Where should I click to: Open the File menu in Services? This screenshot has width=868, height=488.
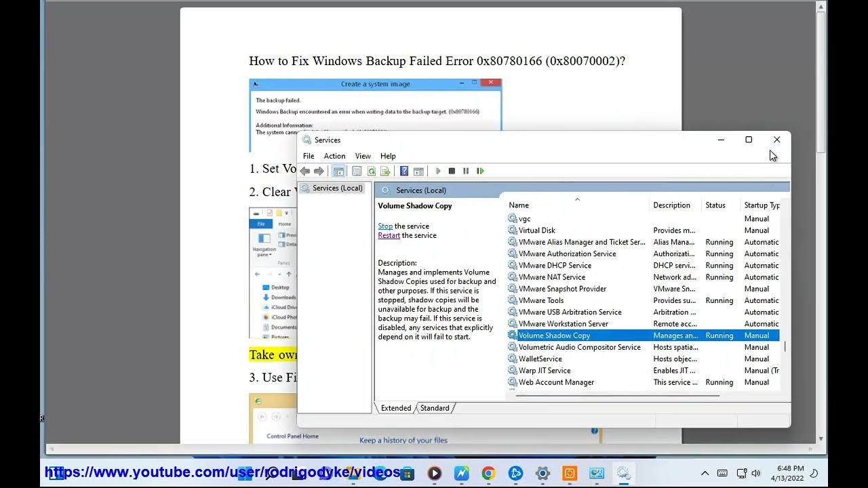click(x=309, y=156)
